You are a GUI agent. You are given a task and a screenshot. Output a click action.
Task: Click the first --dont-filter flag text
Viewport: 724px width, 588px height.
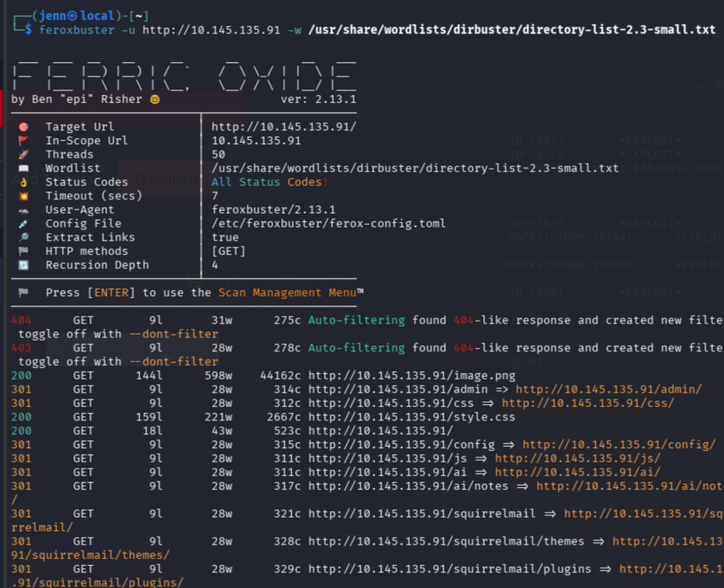pyautogui.click(x=173, y=334)
